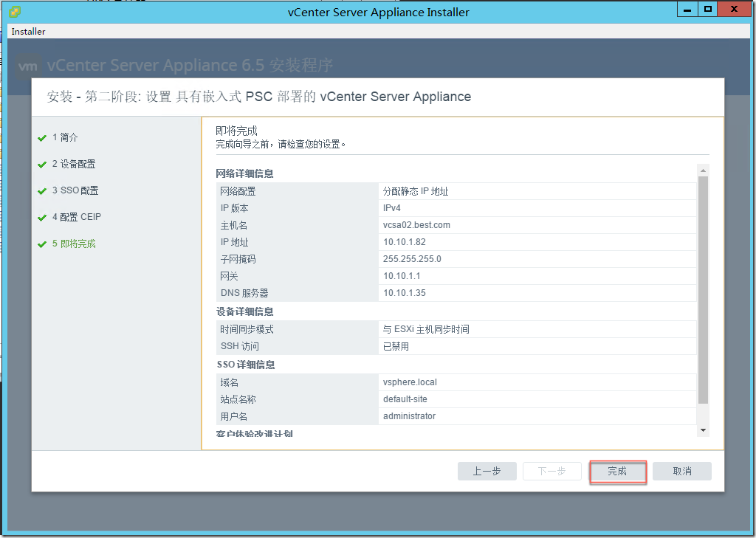
Task: Click green checkmark next to 2 设备配置
Action: point(42,165)
